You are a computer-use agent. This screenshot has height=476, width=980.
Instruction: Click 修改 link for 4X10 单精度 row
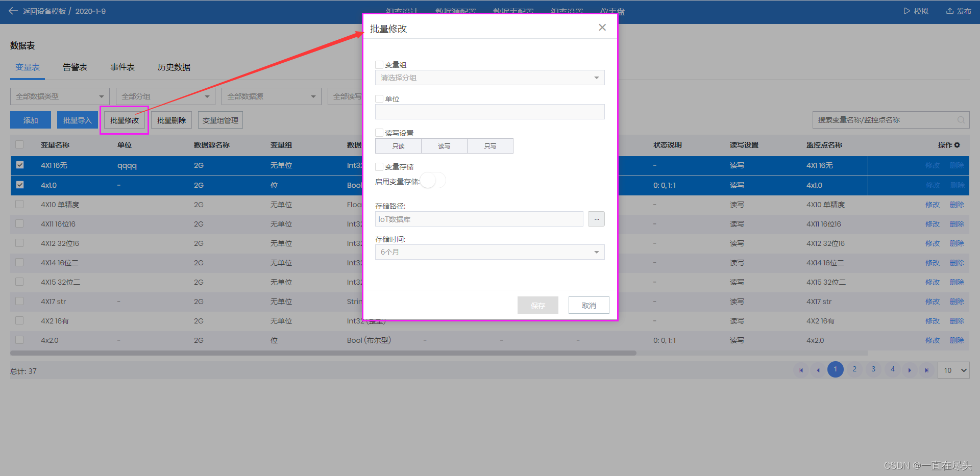933,205
